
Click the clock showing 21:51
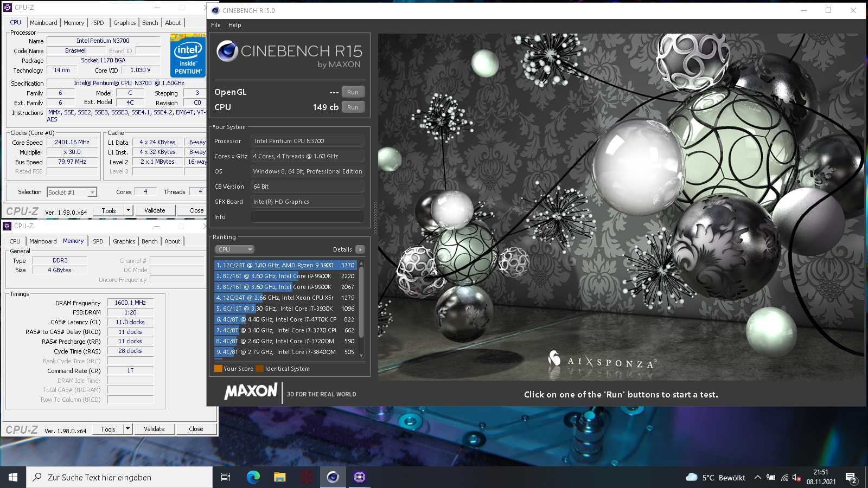point(821,472)
